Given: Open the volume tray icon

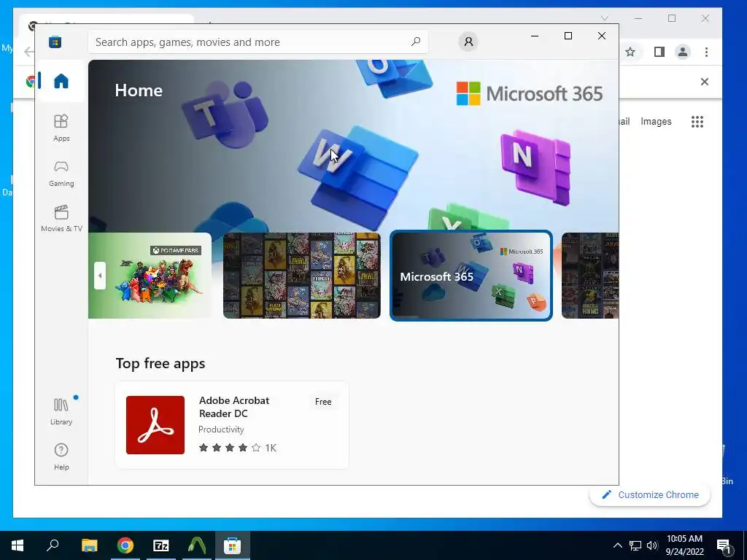Looking at the screenshot, I should (x=652, y=545).
